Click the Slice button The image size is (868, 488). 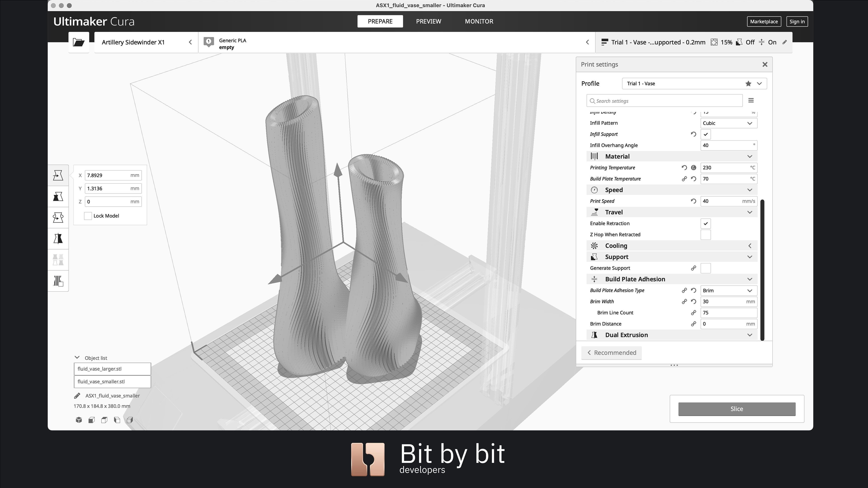(x=737, y=409)
